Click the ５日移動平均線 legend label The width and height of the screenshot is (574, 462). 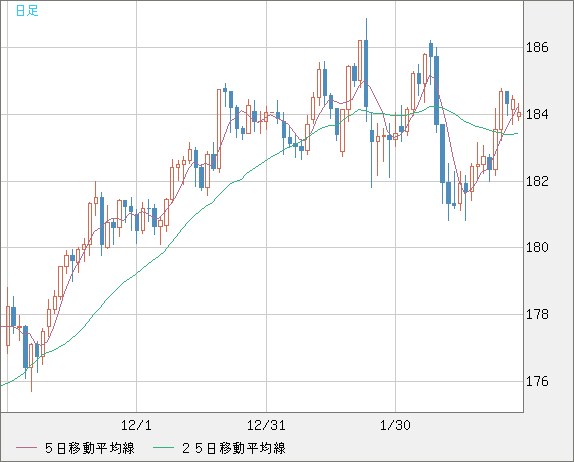pos(89,448)
